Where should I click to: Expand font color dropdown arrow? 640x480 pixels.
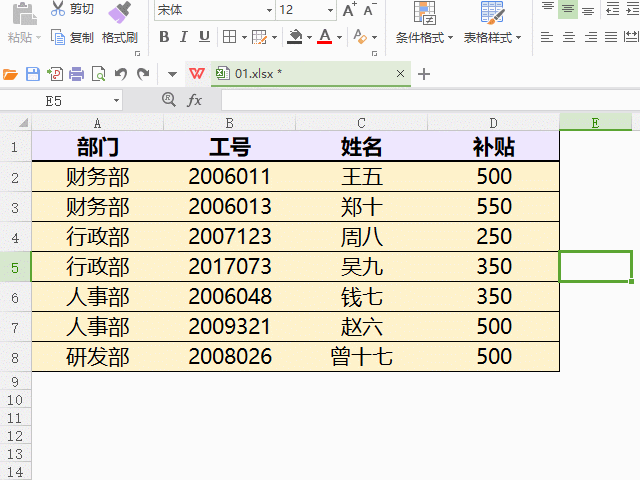pyautogui.click(x=339, y=38)
